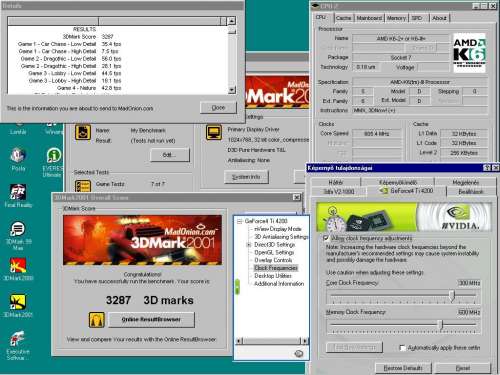Switch to Mainboard tab in CPU-Z

(369, 18)
